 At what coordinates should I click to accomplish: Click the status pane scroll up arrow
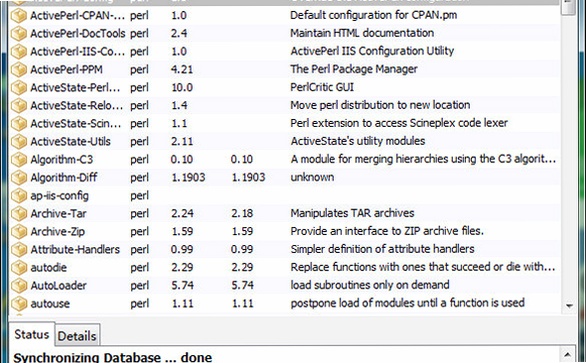[x=568, y=355]
